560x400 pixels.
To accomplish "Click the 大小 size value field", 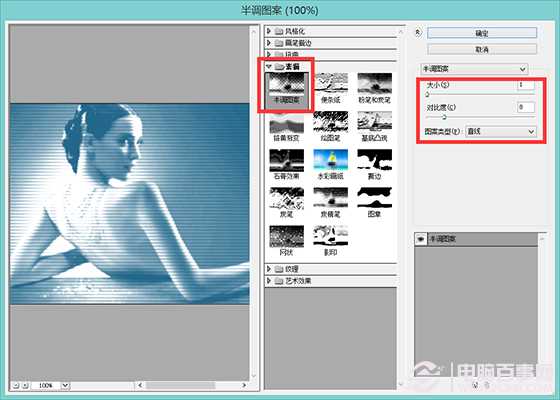I will (526, 85).
